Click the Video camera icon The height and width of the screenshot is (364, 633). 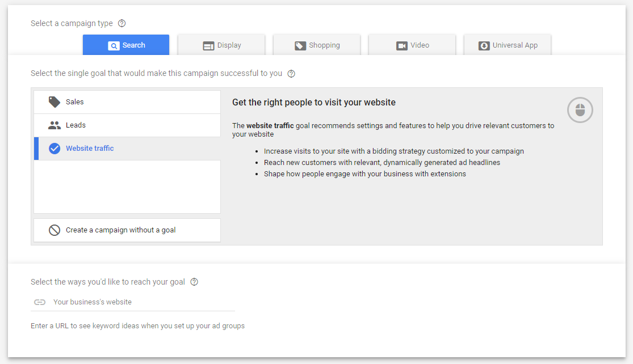402,46
